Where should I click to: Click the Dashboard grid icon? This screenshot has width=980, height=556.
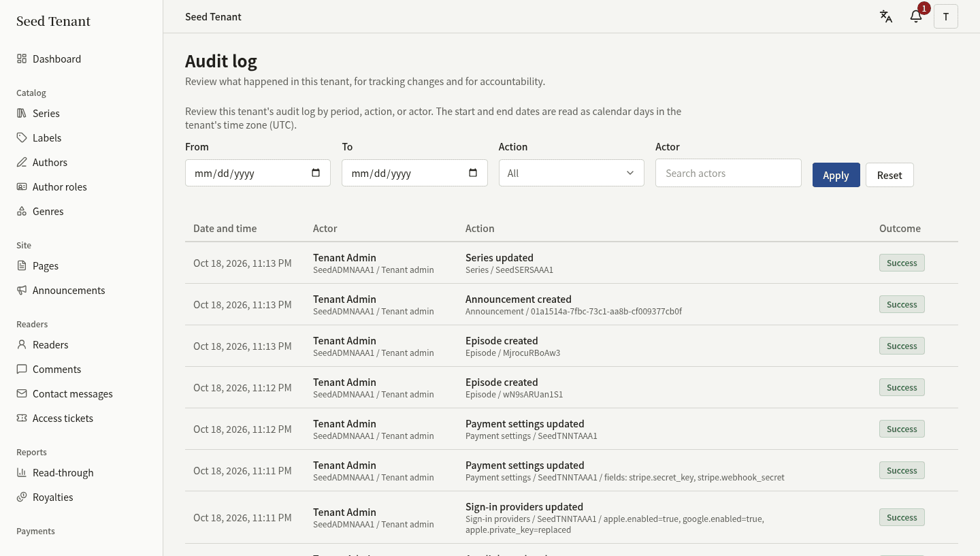tap(22, 59)
